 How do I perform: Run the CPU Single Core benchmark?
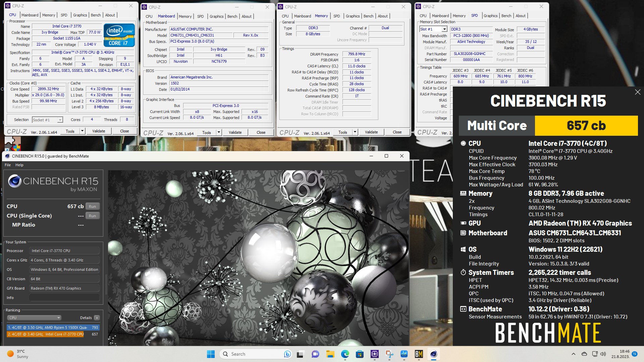click(93, 216)
